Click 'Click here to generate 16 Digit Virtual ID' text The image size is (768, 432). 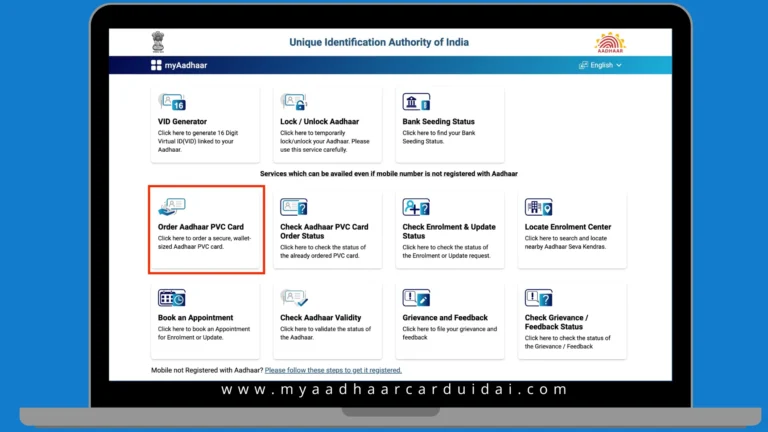[198, 141]
